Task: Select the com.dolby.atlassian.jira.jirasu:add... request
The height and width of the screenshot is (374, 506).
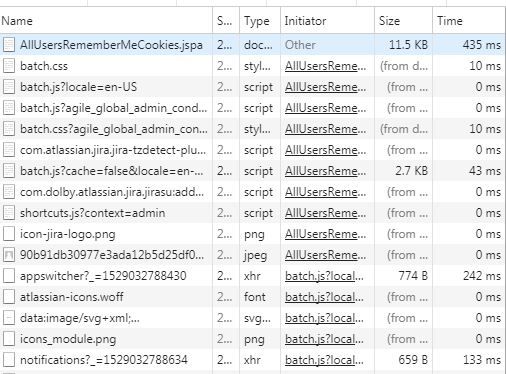Action: point(253,192)
